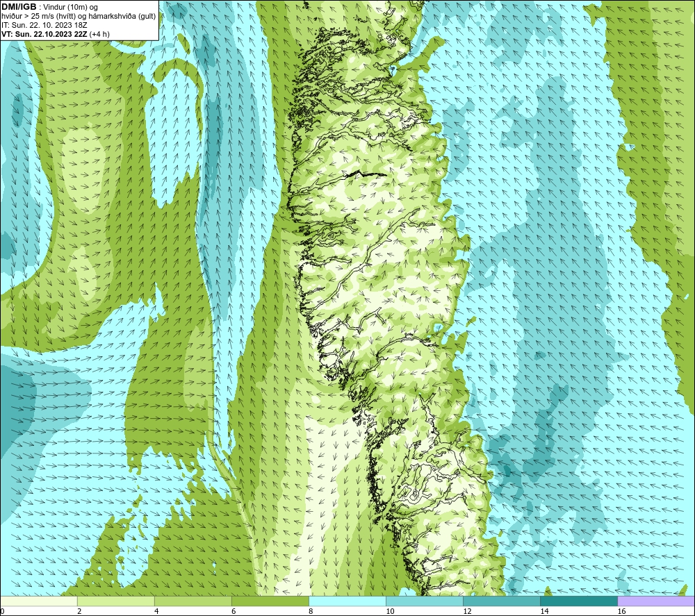Click the 0–2 m/s pale cream legend swatch
The height and width of the screenshot is (616, 695).
point(39,601)
